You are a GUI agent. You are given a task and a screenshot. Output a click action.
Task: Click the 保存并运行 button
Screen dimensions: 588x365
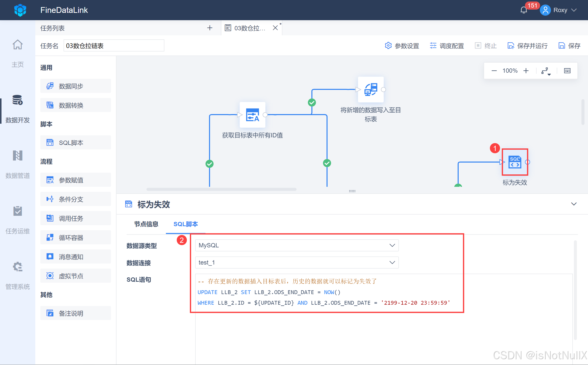[x=527, y=46]
